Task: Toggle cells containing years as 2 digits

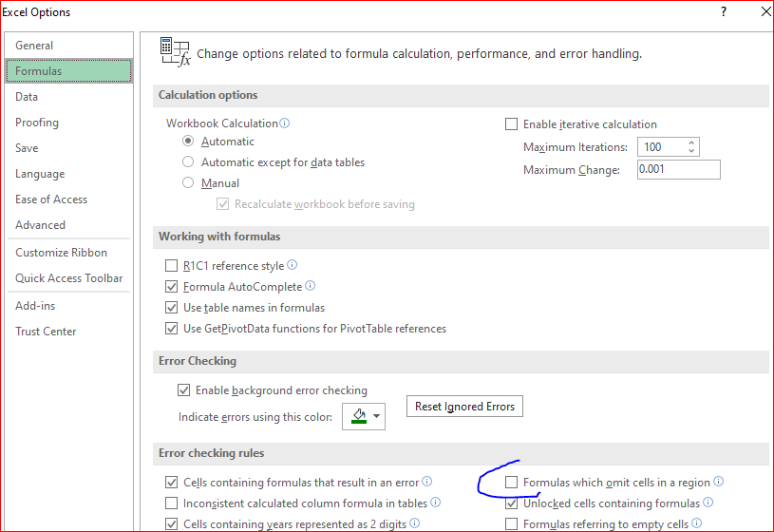Action: point(171,524)
